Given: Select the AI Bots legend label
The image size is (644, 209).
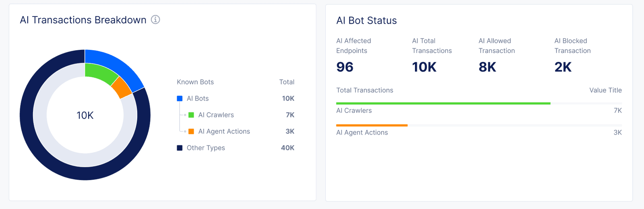Looking at the screenshot, I should (x=198, y=98).
